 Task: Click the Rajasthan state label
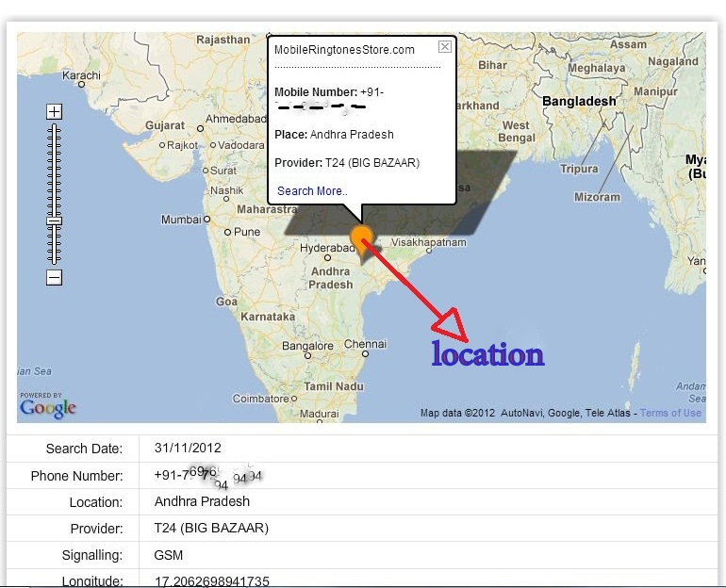click(223, 40)
